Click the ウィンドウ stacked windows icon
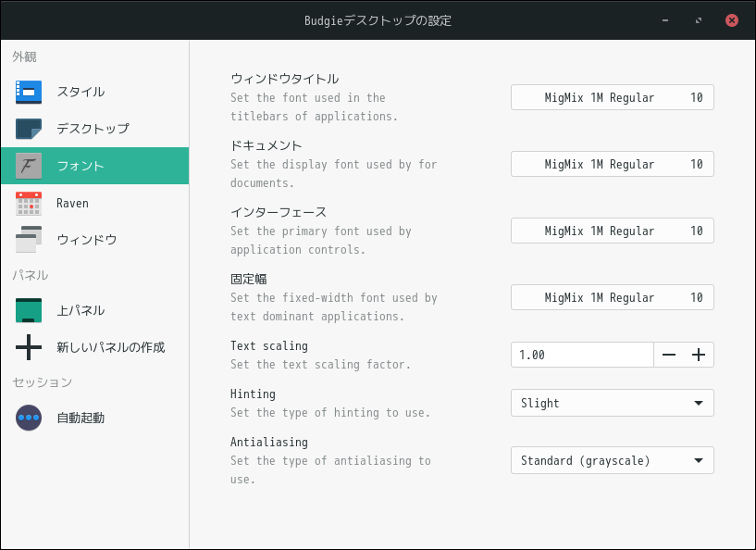This screenshot has width=756, height=550. point(29,239)
